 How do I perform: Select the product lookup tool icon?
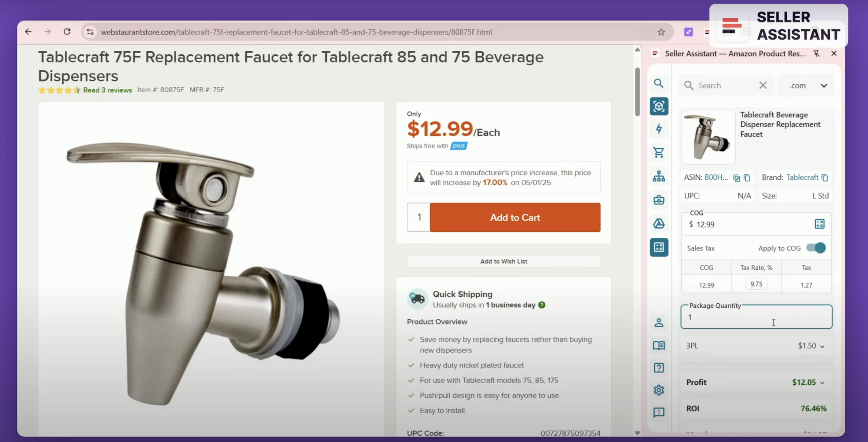(x=659, y=106)
